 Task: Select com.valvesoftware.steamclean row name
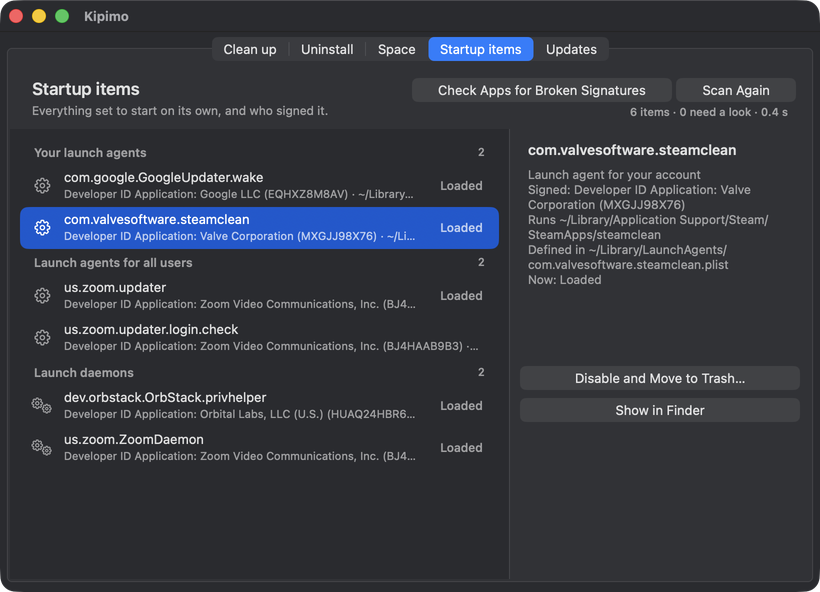[156, 219]
